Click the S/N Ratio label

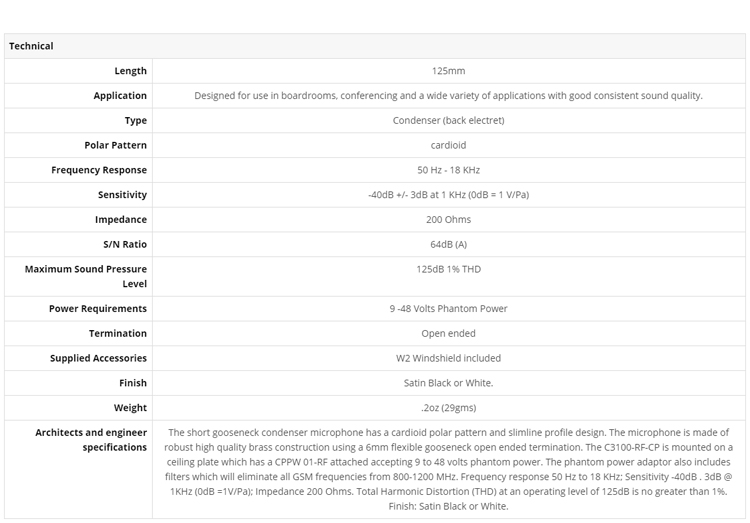tap(125, 244)
